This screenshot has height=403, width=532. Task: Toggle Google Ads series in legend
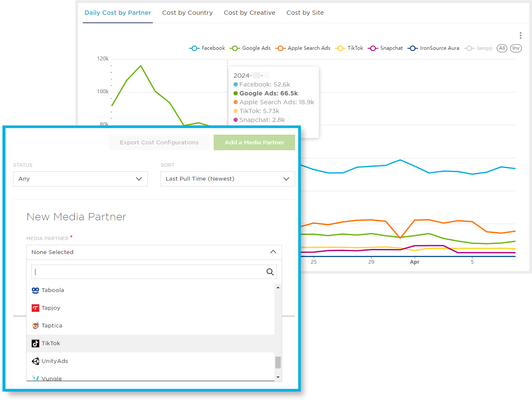click(250, 48)
